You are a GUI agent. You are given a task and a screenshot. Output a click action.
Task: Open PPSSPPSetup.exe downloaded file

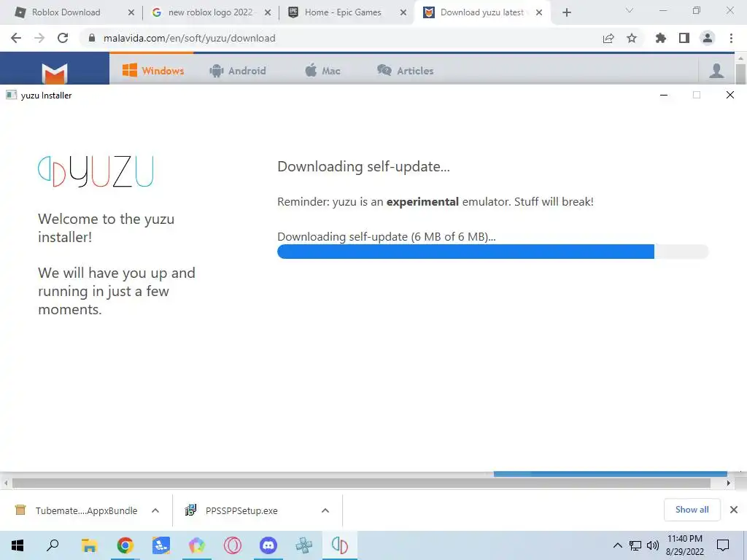(x=231, y=510)
